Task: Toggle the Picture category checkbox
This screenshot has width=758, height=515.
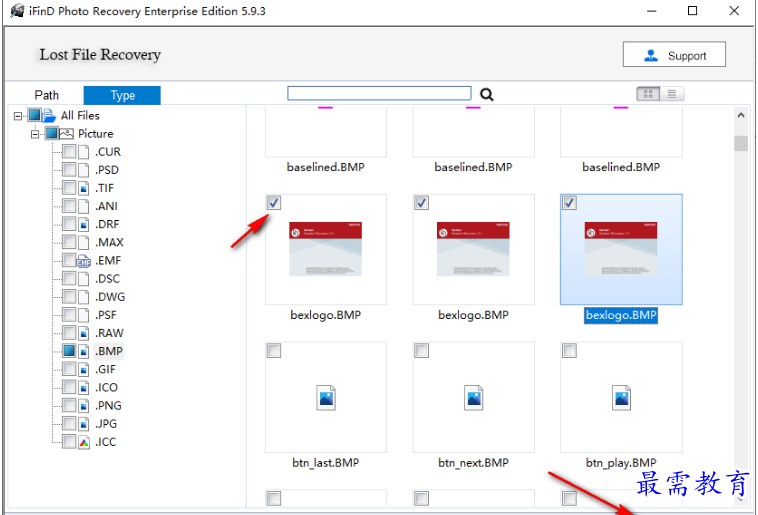Action: click(52, 133)
